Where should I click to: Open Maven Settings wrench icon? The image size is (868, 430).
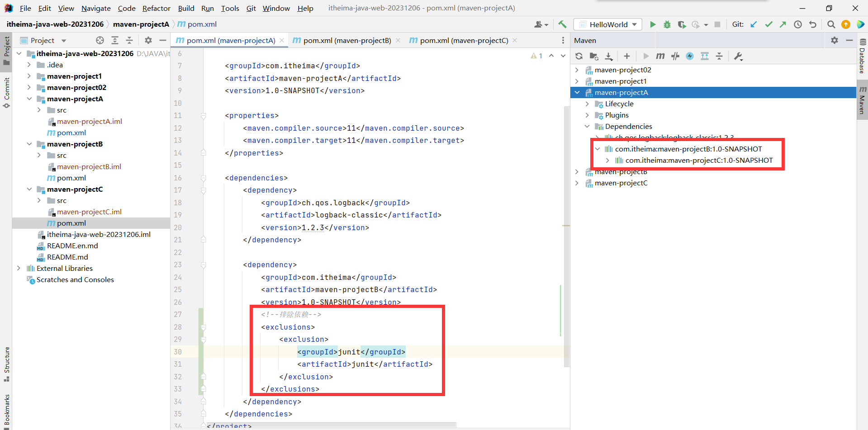click(738, 56)
